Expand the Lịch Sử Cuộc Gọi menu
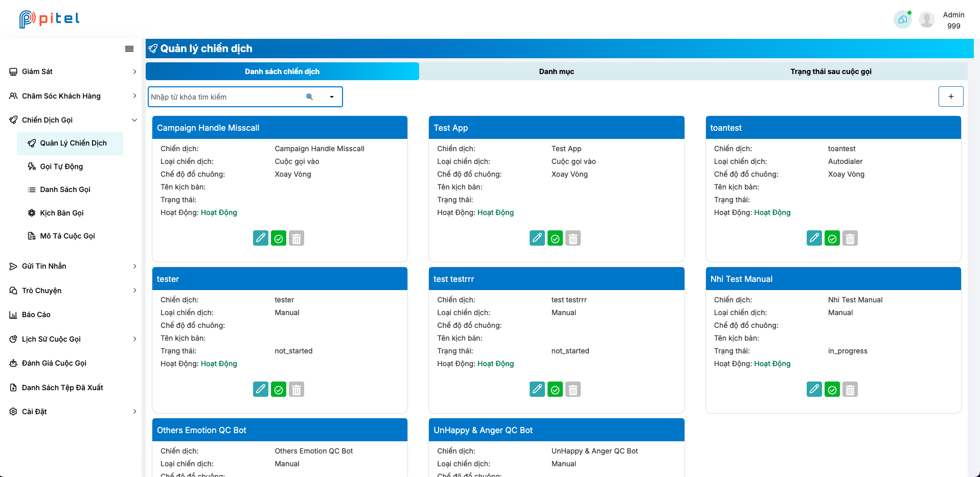The height and width of the screenshot is (477, 980). point(73,339)
